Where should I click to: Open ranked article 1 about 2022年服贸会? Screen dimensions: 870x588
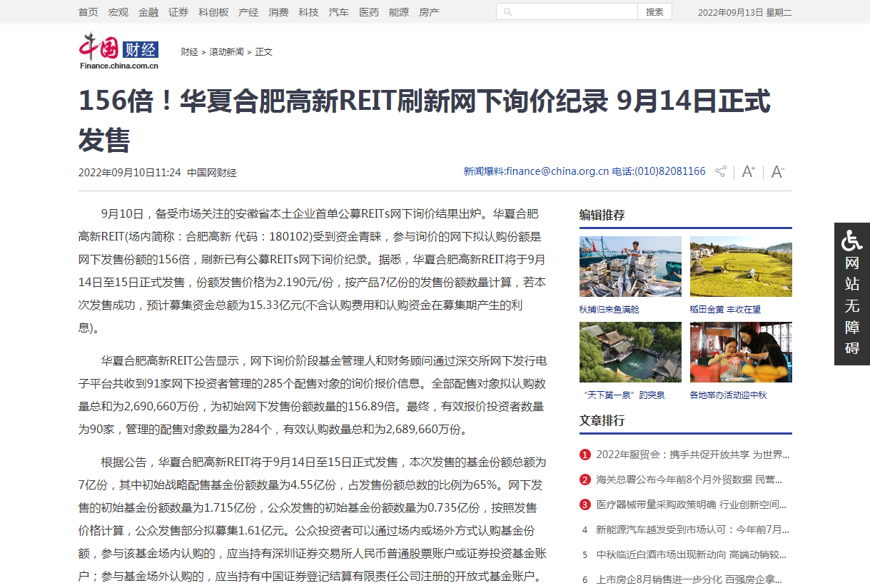(x=692, y=455)
